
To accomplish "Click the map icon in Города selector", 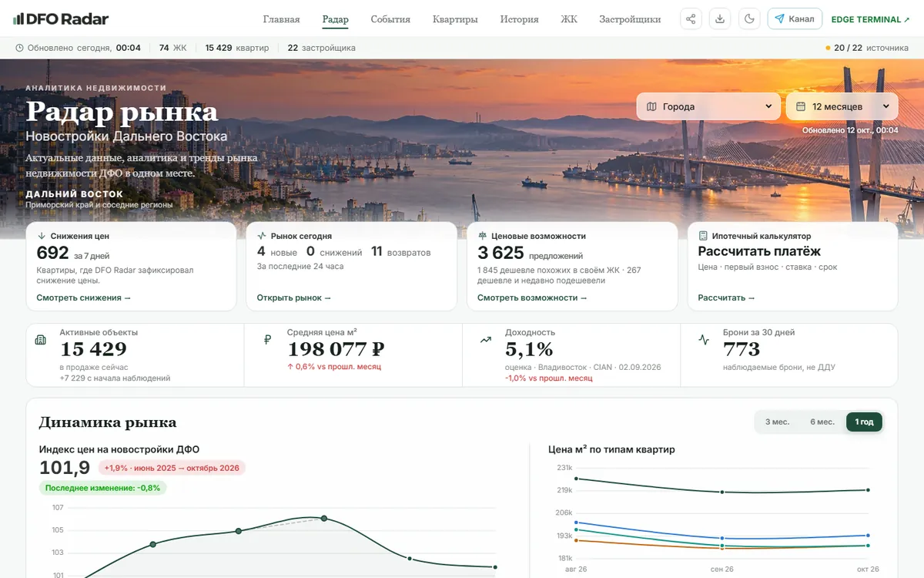I will pos(652,106).
